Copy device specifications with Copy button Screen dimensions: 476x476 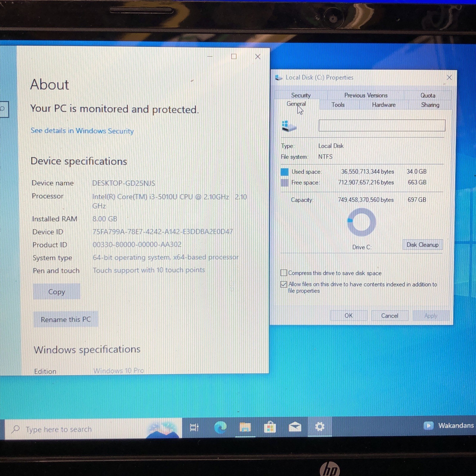point(57,292)
